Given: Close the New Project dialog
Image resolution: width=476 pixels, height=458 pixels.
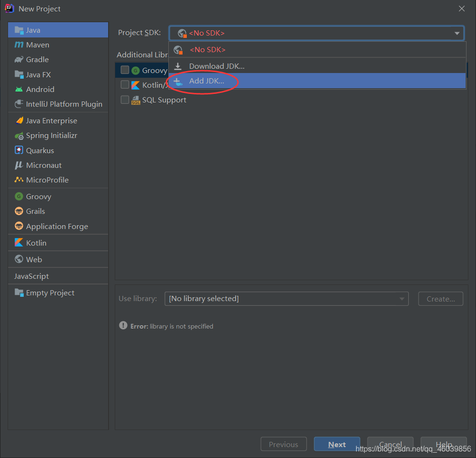Looking at the screenshot, I should click(462, 9).
